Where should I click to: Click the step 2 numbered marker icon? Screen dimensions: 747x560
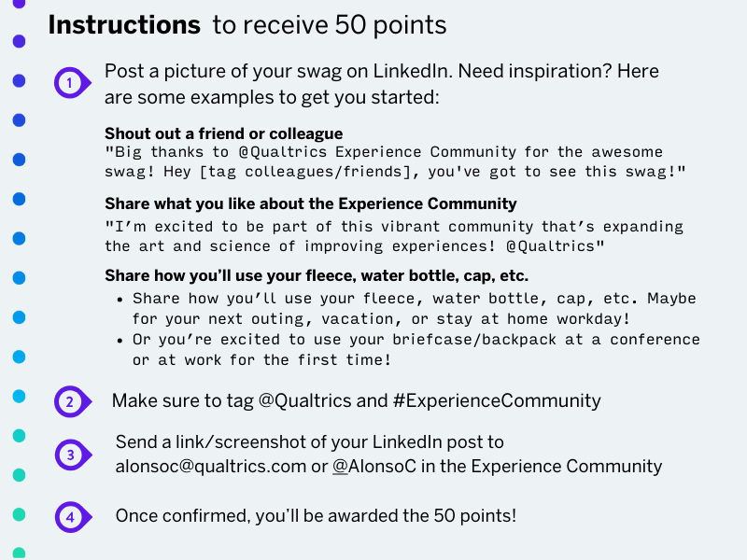[73, 402]
